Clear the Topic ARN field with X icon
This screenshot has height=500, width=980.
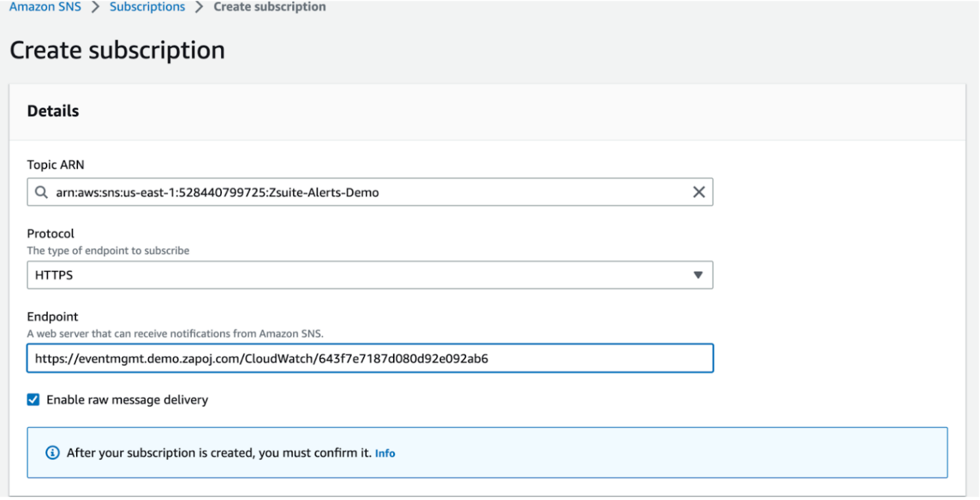699,192
